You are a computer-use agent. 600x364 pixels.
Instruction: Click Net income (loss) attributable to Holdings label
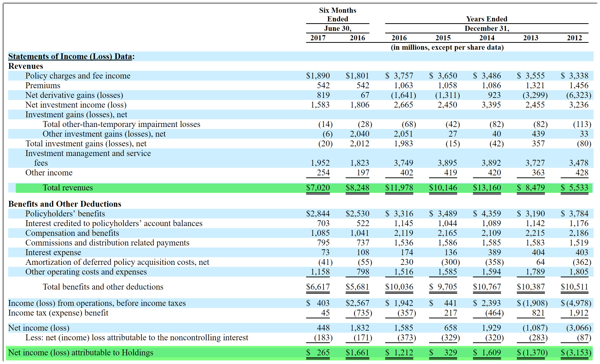click(81, 353)
